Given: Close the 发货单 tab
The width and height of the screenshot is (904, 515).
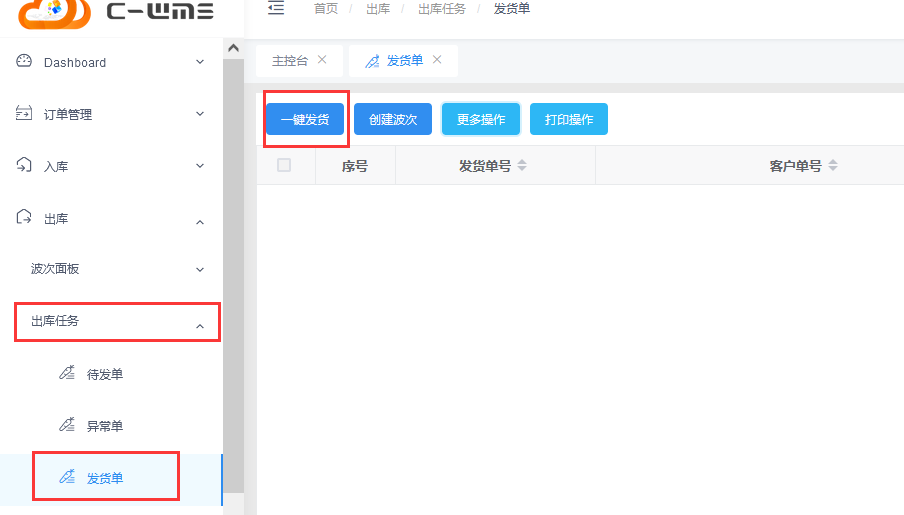Looking at the screenshot, I should [x=437, y=59].
